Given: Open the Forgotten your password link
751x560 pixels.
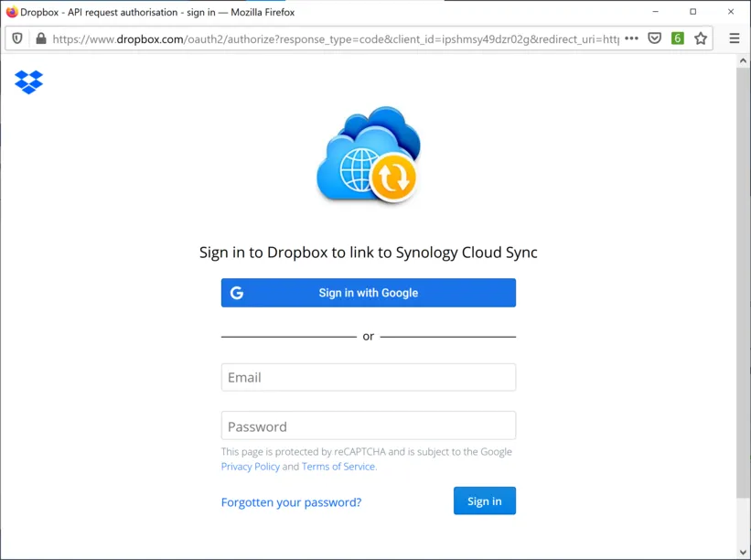Looking at the screenshot, I should click(291, 502).
